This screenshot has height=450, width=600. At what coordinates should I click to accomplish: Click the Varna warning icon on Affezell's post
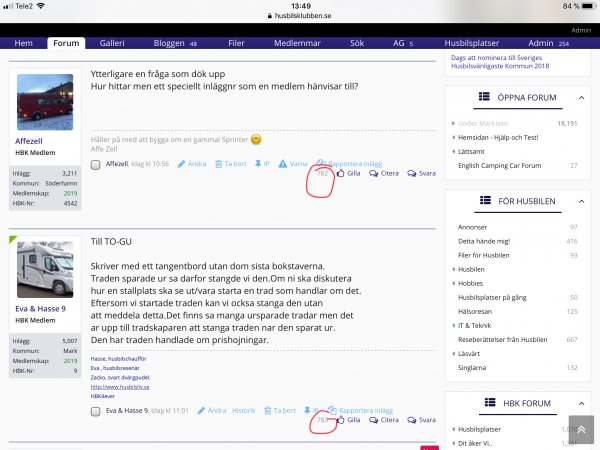click(x=283, y=163)
